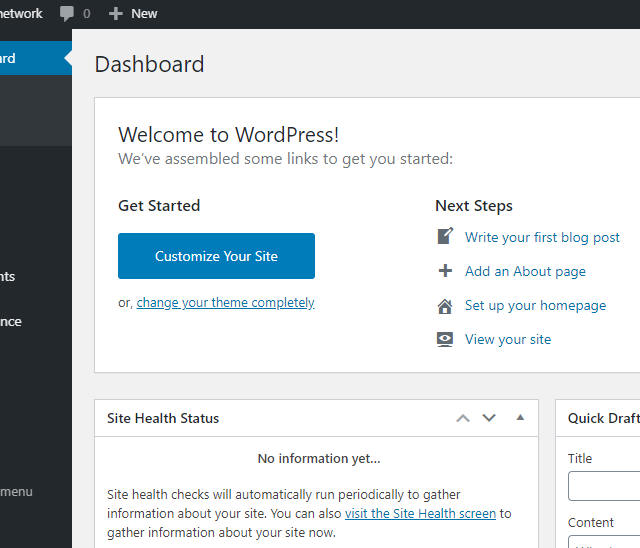Open Add an About page link
The width and height of the screenshot is (640, 548).
[x=525, y=271]
